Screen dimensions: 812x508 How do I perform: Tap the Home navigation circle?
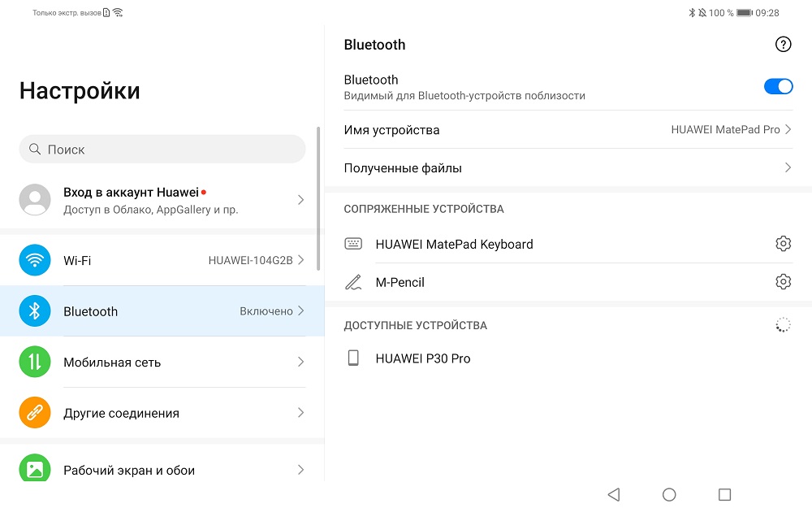pyautogui.click(x=669, y=494)
